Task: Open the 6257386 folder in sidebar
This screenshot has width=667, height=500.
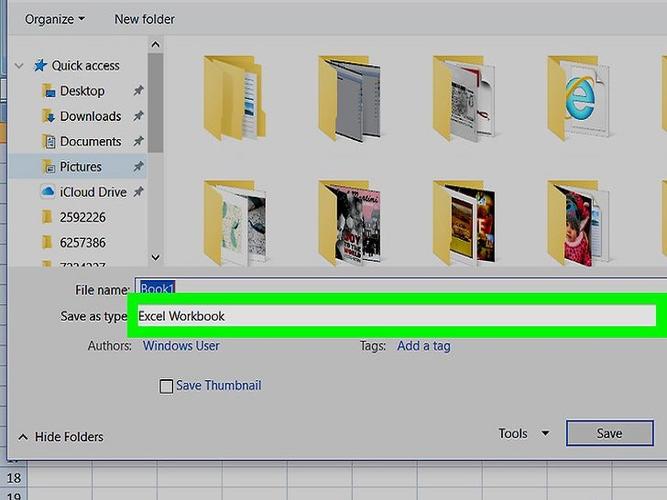Action: click(x=83, y=243)
